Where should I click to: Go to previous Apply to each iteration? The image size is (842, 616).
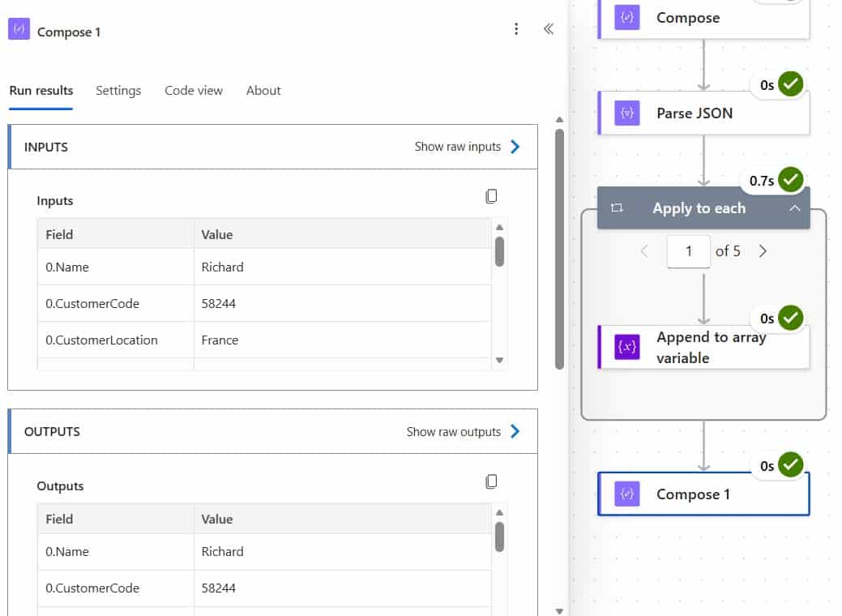[645, 250]
